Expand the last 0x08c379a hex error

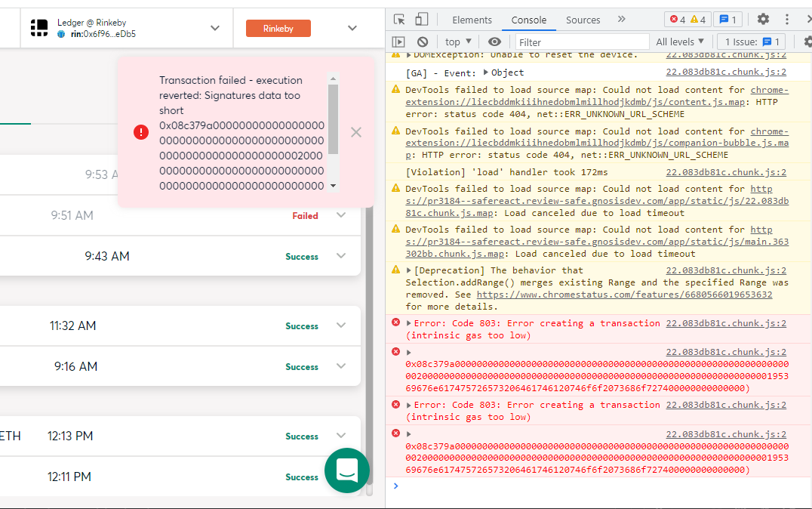[x=408, y=433]
